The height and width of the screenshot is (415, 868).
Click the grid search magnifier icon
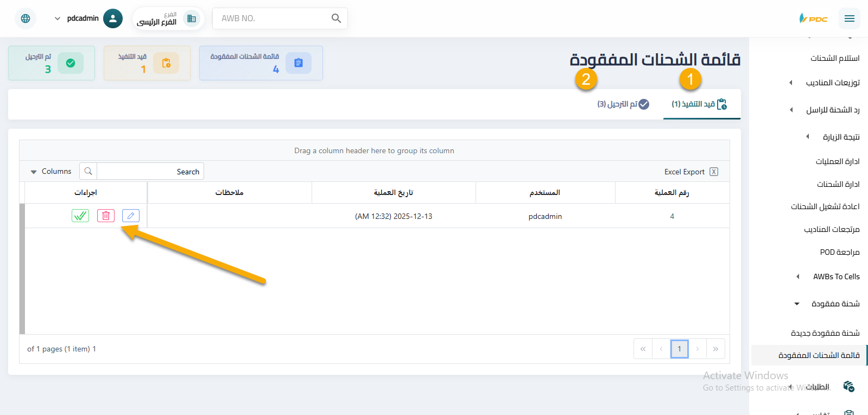click(88, 172)
